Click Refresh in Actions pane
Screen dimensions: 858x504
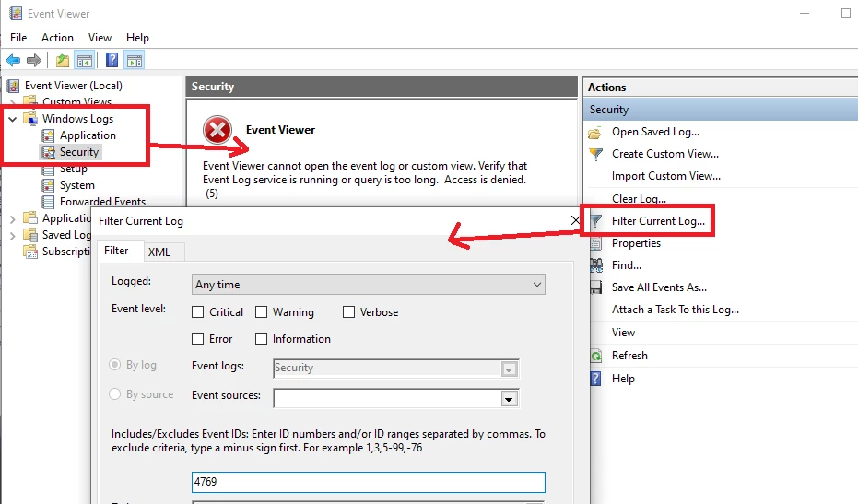pos(629,355)
